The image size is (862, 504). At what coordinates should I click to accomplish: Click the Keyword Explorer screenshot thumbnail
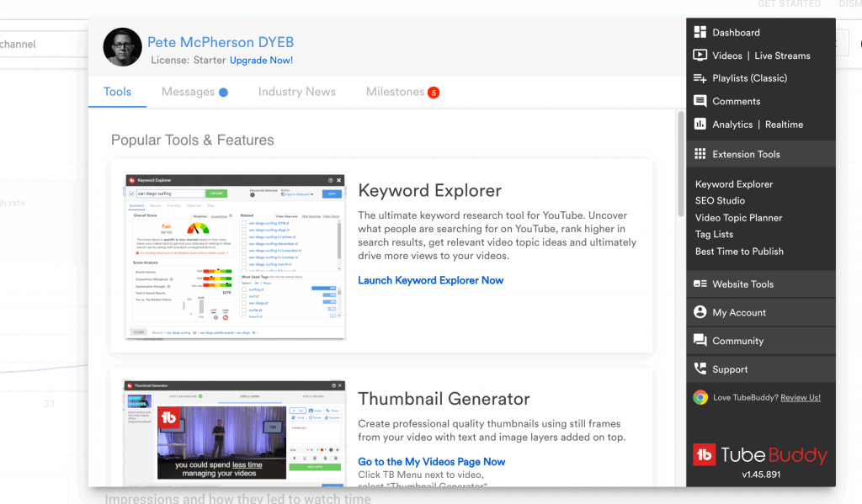236,257
